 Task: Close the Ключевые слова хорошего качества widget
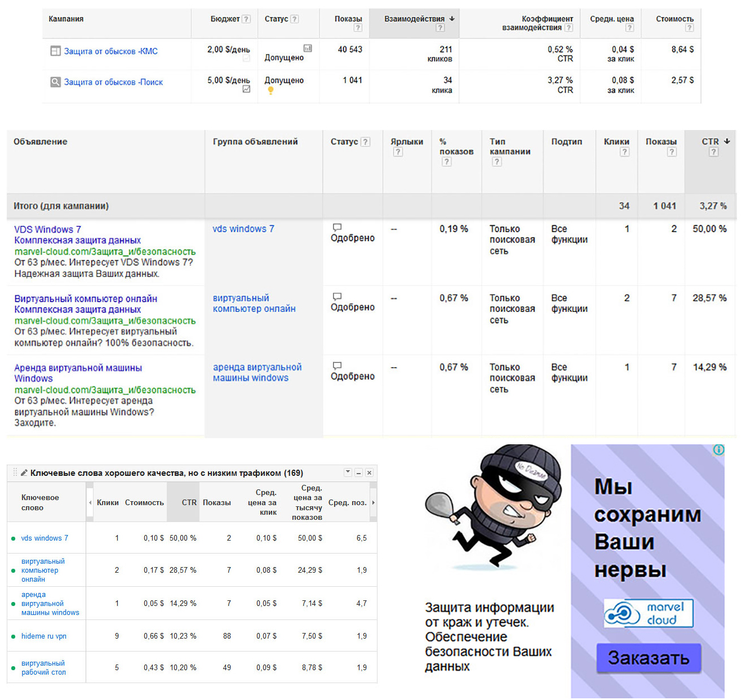[369, 473]
